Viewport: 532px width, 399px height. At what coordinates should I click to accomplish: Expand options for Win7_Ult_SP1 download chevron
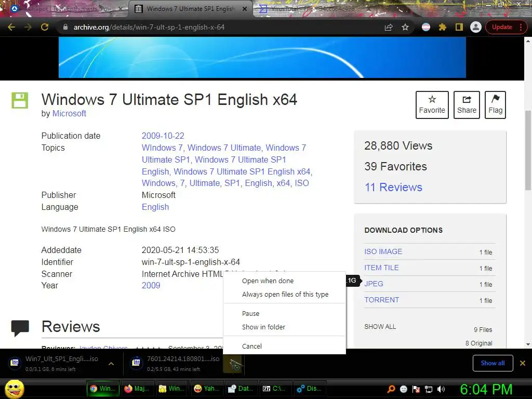tap(111, 364)
